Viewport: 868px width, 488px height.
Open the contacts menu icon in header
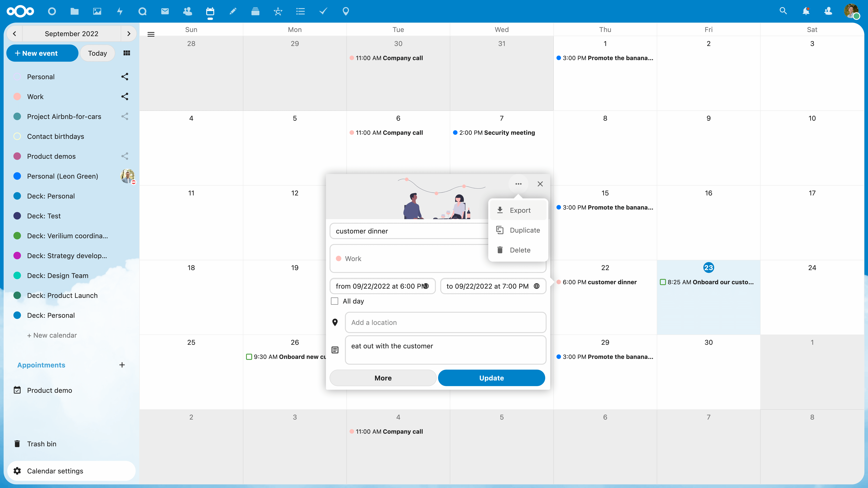(x=828, y=11)
